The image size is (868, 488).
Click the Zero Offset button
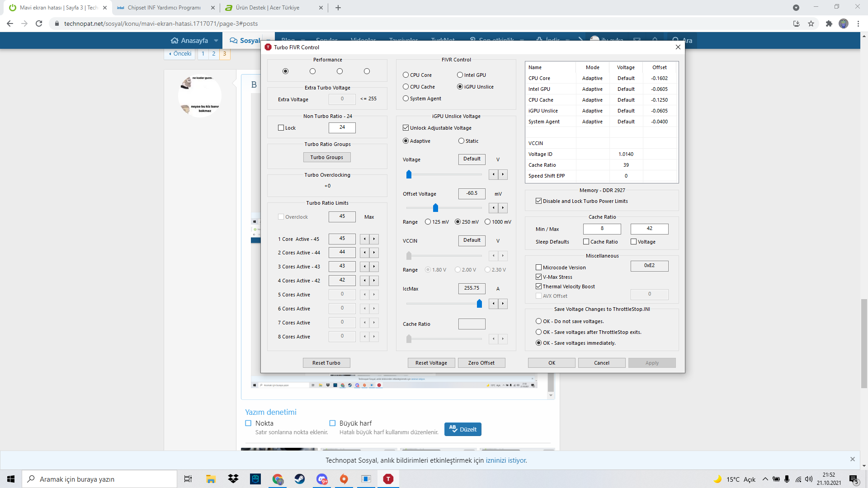(481, 363)
